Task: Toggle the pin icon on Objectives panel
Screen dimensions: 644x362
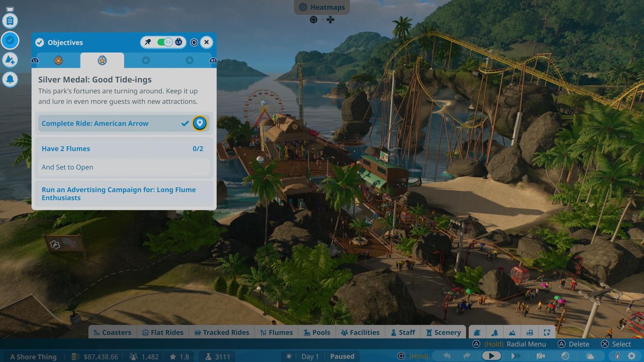Action: (149, 41)
